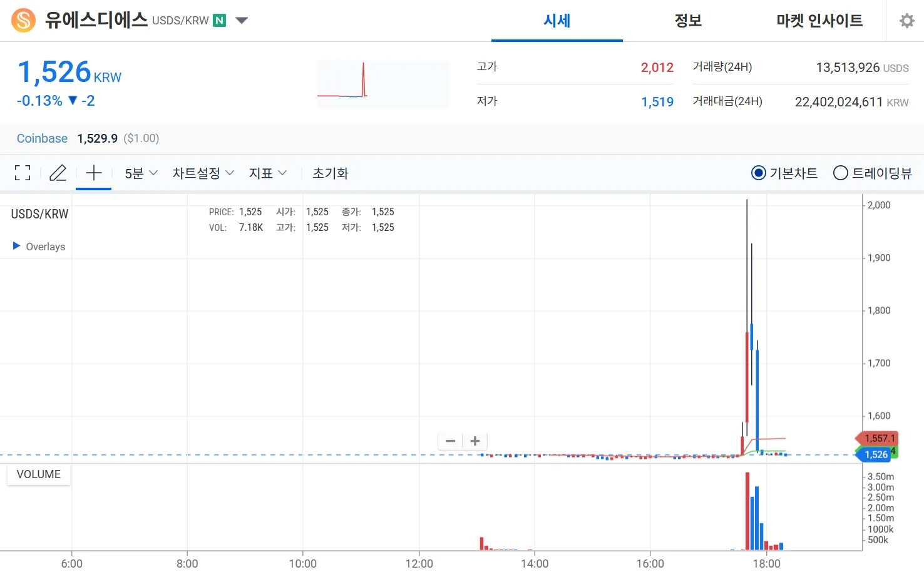This screenshot has height=577, width=924.
Task: Open market selector dropdown arrow
Action: tap(242, 21)
